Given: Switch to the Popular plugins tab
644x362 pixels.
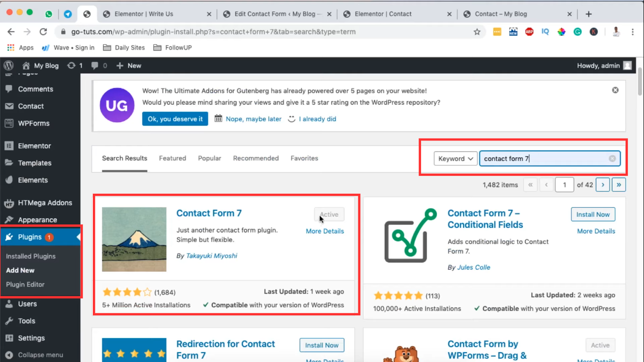Looking at the screenshot, I should tap(209, 158).
